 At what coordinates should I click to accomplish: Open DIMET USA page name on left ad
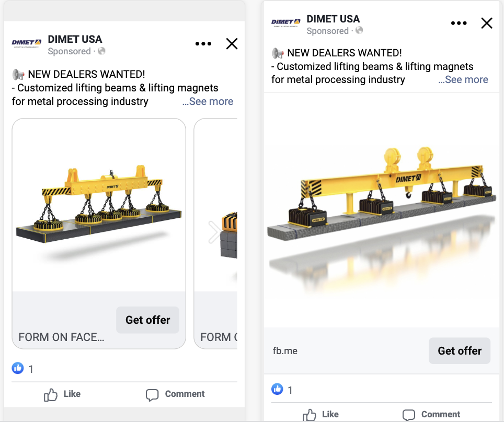point(75,39)
